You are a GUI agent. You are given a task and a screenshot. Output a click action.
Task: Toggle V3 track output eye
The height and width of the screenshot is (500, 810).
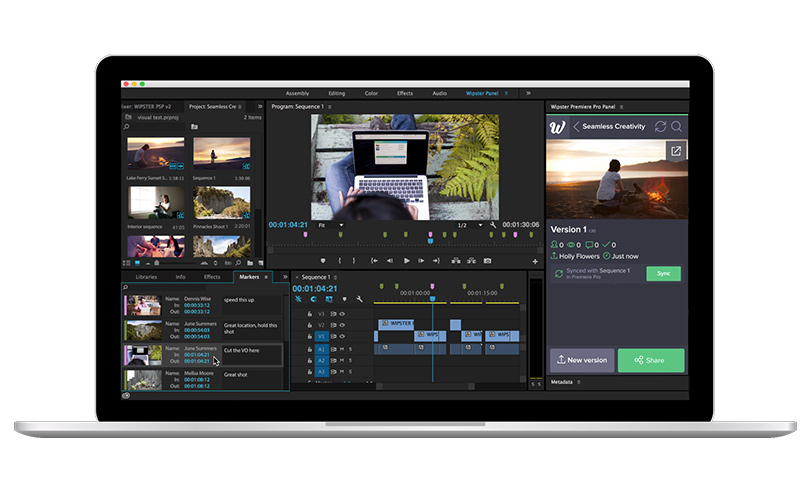pyautogui.click(x=342, y=314)
